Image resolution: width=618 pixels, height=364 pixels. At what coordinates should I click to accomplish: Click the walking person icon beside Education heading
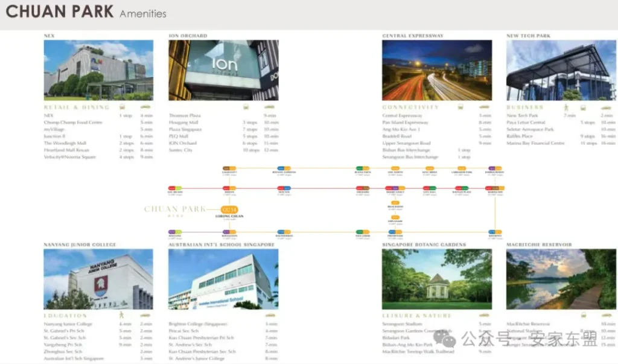[x=121, y=315]
